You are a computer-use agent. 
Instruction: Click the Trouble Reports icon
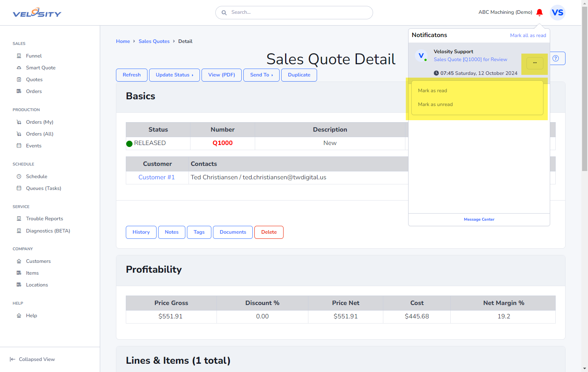pos(19,219)
